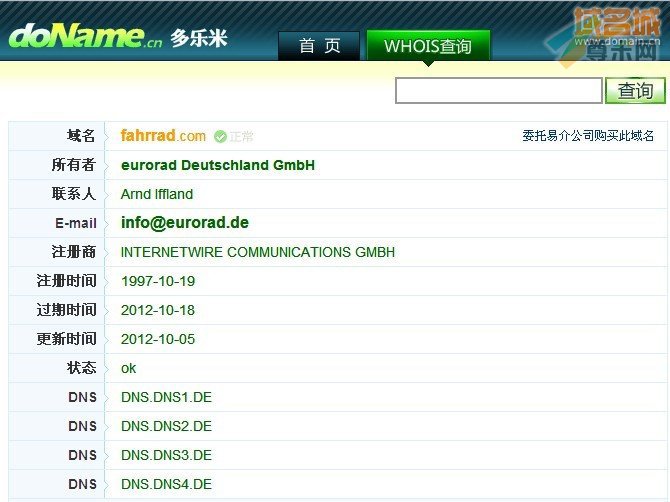Click the 状态 row label
The height and width of the screenshot is (502, 670).
tap(81, 368)
